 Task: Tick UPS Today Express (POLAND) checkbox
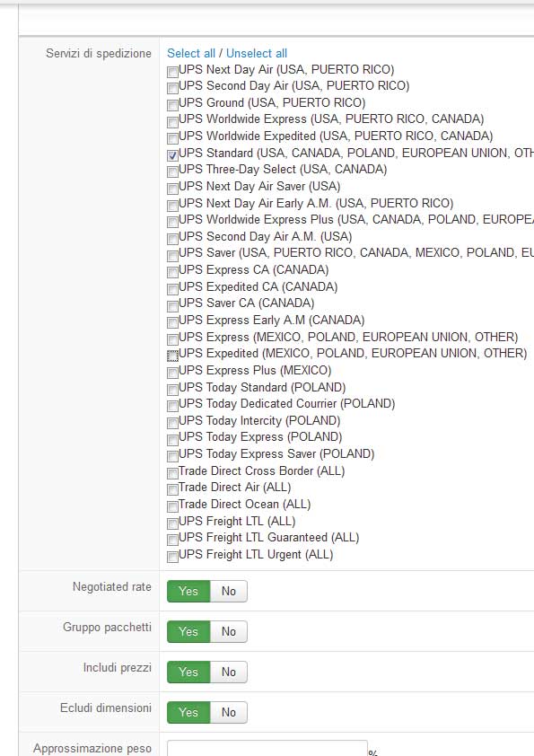coord(172,440)
